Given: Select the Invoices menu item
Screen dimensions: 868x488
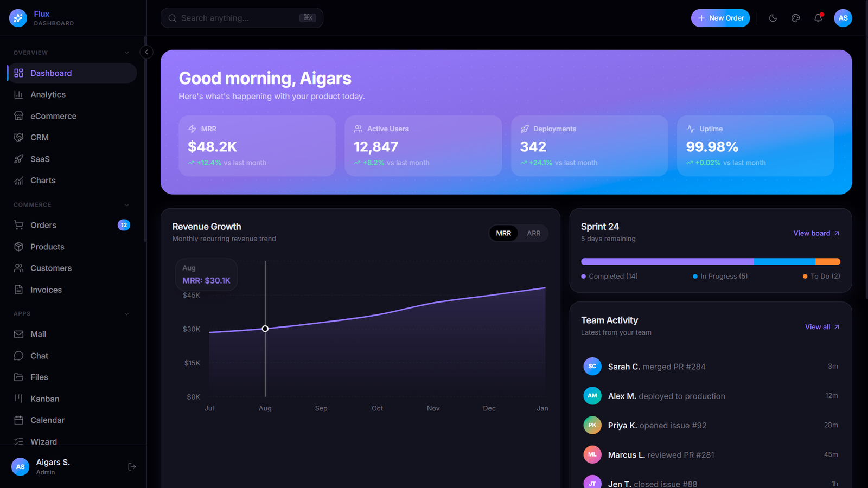Looking at the screenshot, I should pyautogui.click(x=72, y=290).
